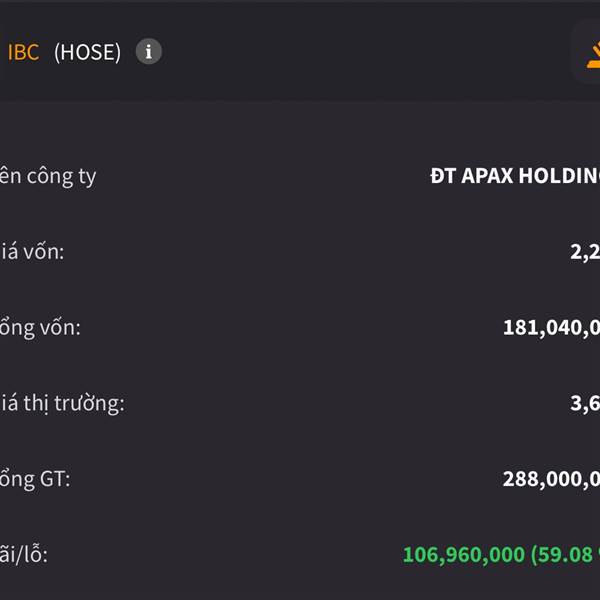Viewport: 600px width, 600px height.
Task: Tap the dark rounded button holding the gavel
Action: [x=585, y=52]
